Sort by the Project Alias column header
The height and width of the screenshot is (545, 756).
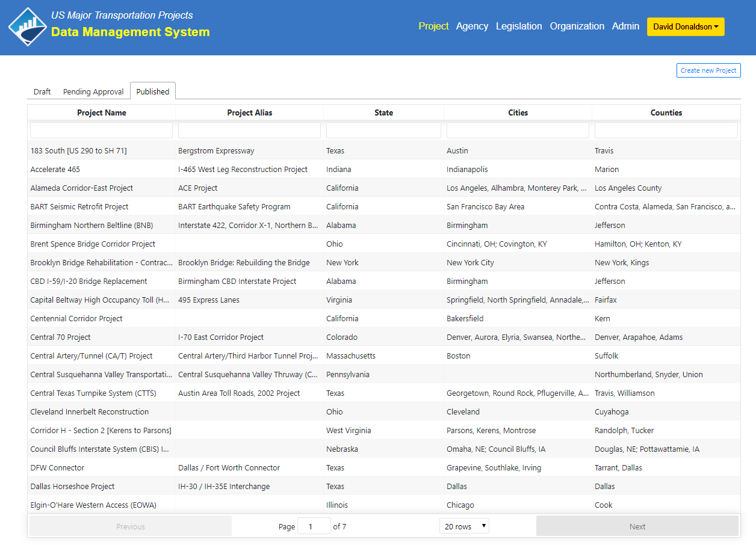[x=249, y=112]
